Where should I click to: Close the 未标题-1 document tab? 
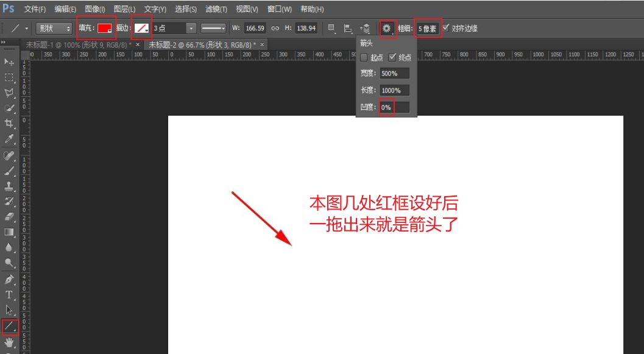(138, 44)
